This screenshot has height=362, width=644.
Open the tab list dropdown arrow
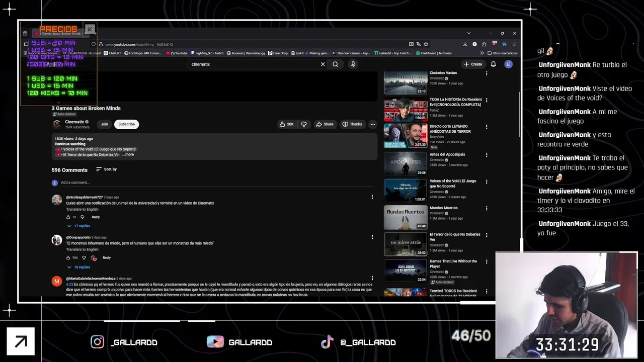pyautogui.click(x=468, y=33)
